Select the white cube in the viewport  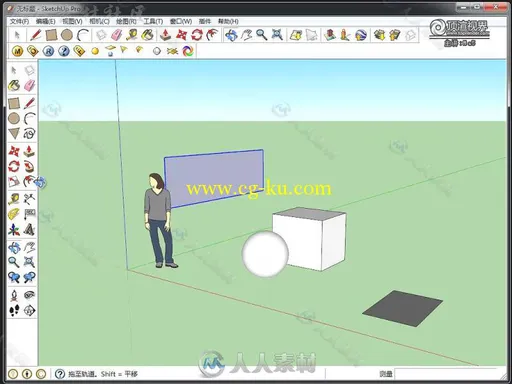[309, 239]
